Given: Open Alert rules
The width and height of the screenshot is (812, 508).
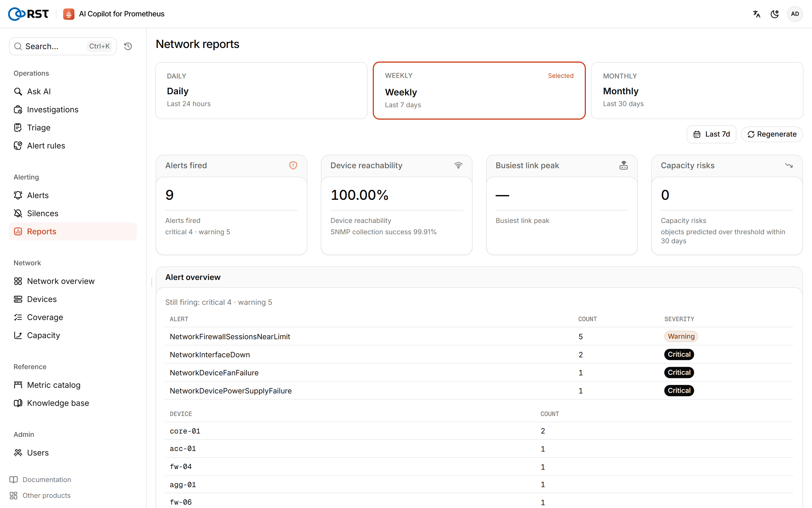Looking at the screenshot, I should 73,146.
